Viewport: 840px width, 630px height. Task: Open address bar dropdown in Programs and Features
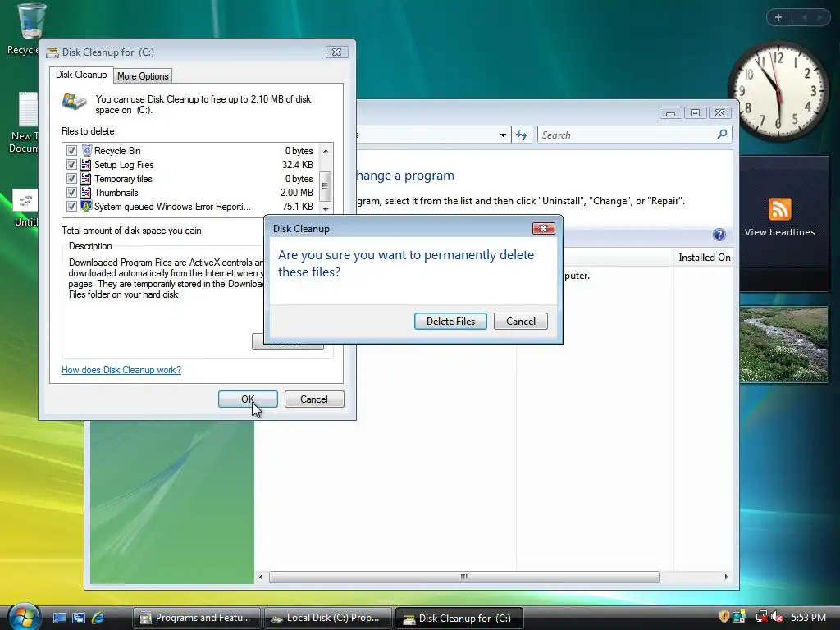tap(503, 135)
